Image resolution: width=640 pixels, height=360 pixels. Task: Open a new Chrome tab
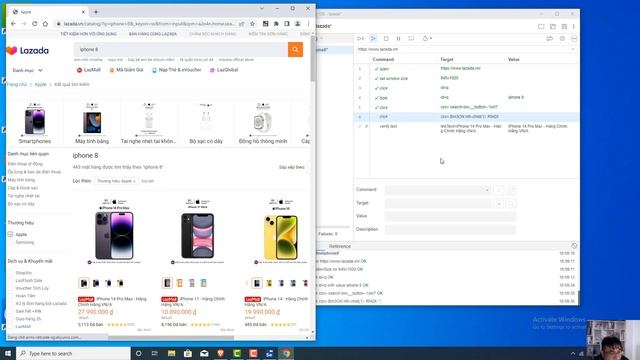[x=96, y=12]
